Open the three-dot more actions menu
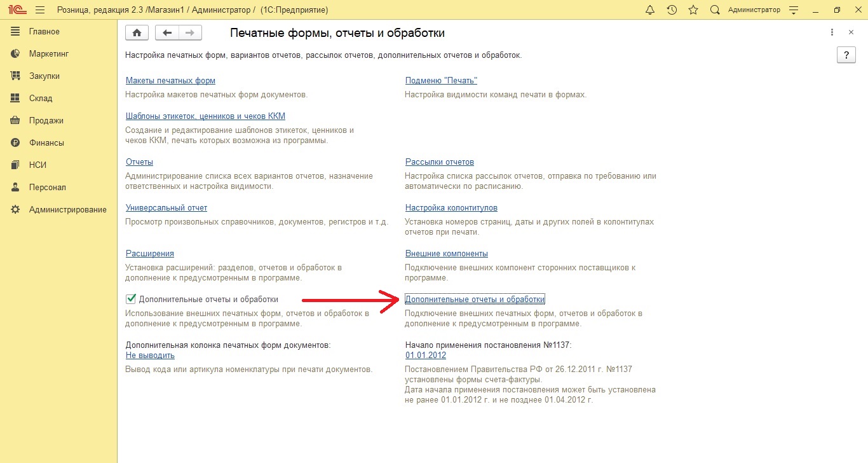The height and width of the screenshot is (463, 868). click(832, 32)
